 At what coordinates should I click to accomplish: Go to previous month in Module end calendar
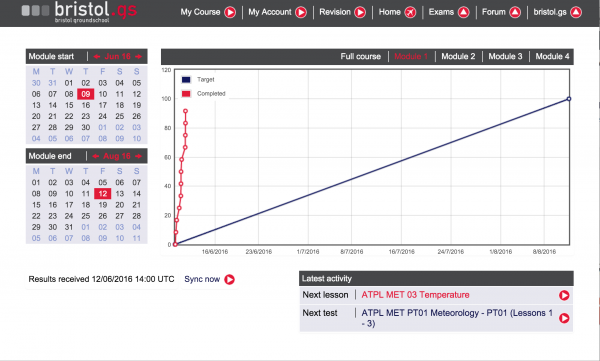(96, 156)
